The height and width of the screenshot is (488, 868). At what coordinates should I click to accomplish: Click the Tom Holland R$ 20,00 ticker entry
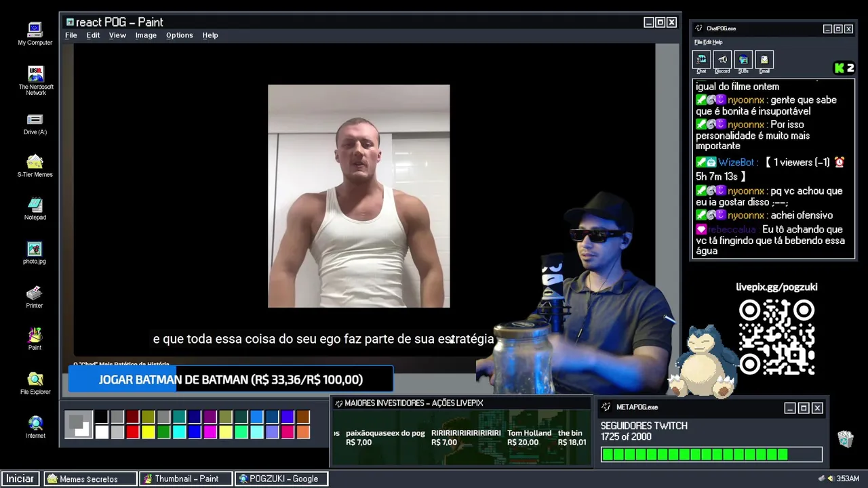[x=529, y=438]
